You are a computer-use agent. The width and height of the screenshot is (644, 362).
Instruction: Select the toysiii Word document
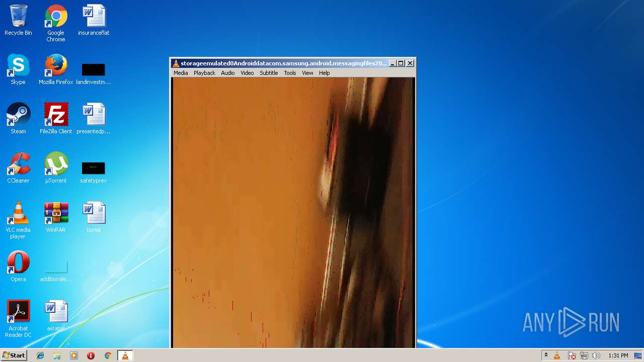(x=94, y=218)
